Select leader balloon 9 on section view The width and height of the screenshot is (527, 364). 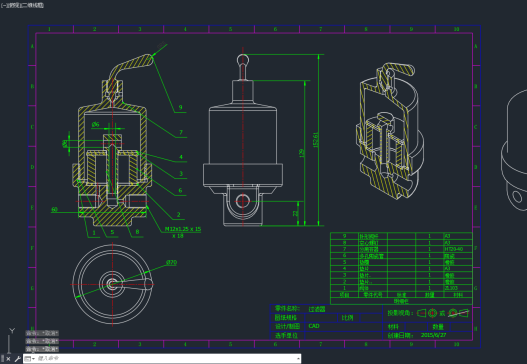[180, 108]
